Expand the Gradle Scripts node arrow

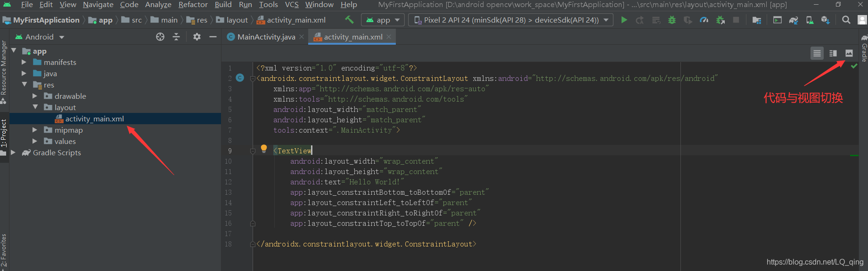pyautogui.click(x=13, y=152)
